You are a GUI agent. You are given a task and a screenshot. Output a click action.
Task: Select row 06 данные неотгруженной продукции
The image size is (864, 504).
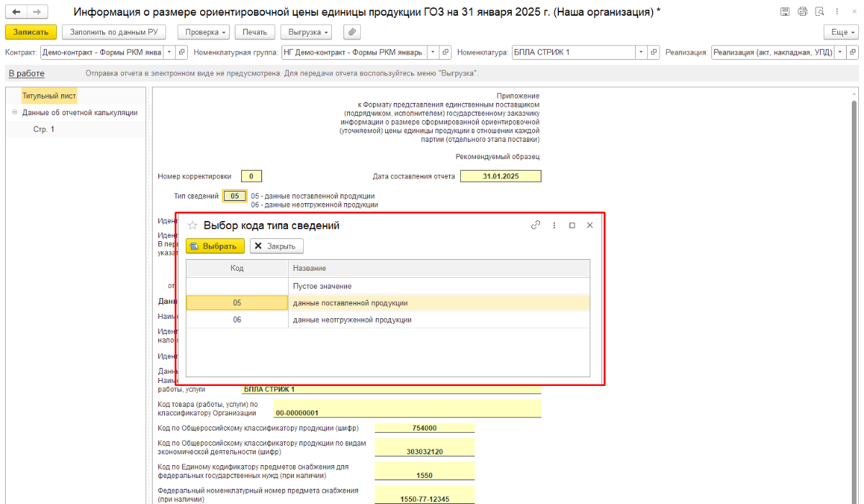tap(351, 320)
